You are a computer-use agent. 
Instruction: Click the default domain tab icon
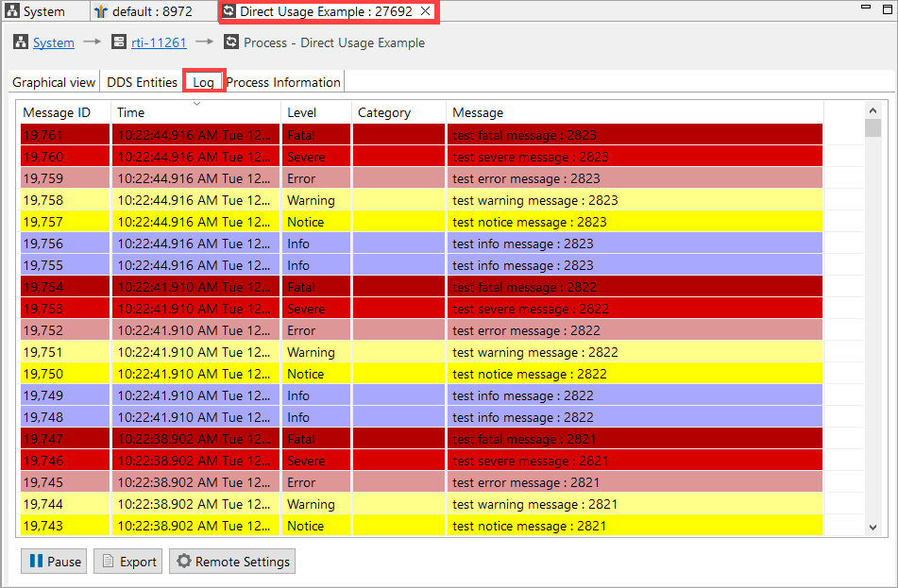click(x=101, y=11)
